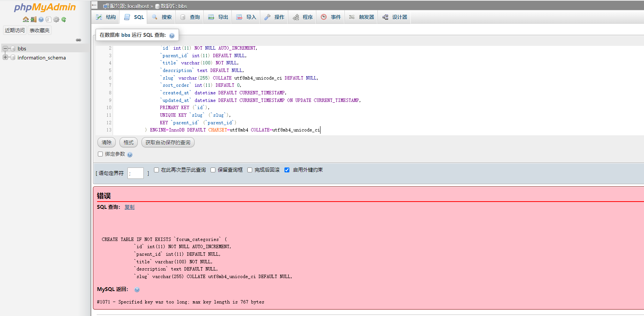
Task: Go to phpMyAdmin home via house icon
Action: pos(26,19)
